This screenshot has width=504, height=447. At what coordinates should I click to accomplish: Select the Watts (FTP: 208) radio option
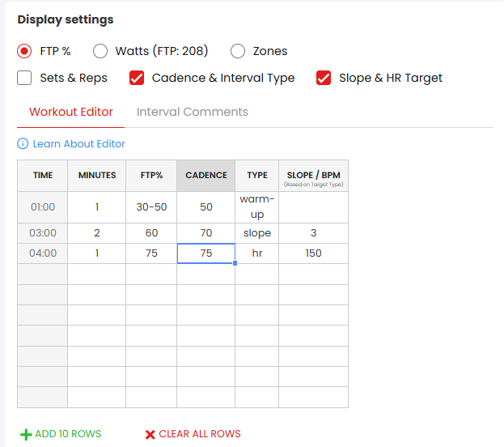pos(100,51)
